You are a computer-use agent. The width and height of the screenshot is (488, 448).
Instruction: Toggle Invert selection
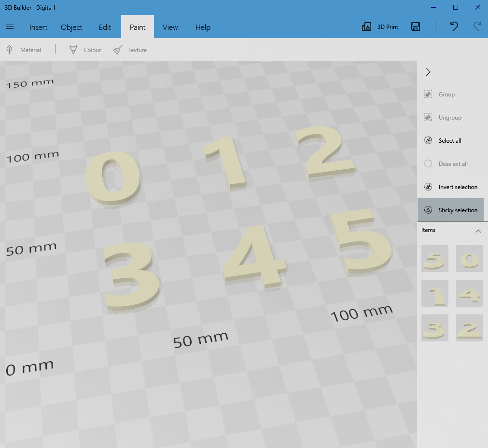tap(451, 187)
